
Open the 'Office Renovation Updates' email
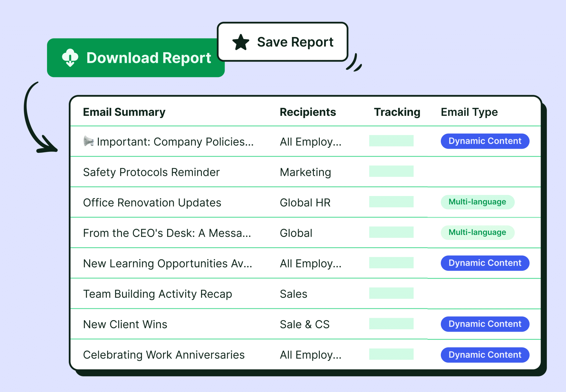pyautogui.click(x=152, y=202)
